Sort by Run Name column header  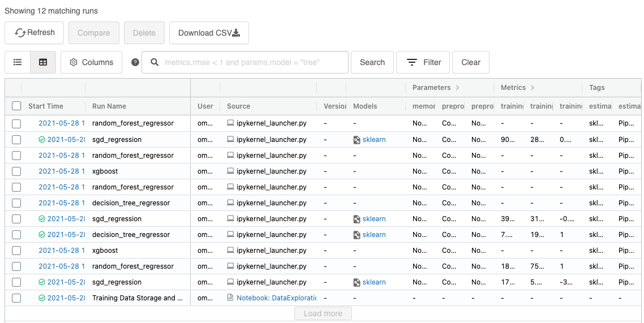109,106
